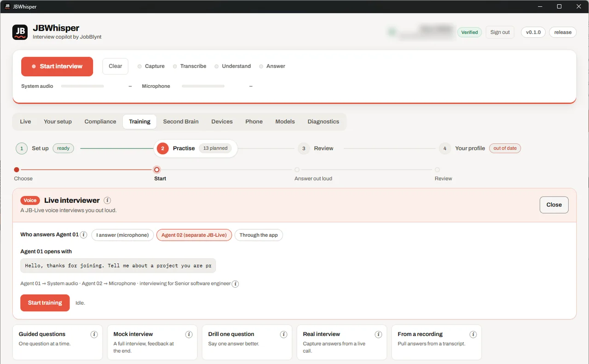Select Agent 02 (separate JB-Live) option
This screenshot has height=364, width=589.
[x=194, y=235]
